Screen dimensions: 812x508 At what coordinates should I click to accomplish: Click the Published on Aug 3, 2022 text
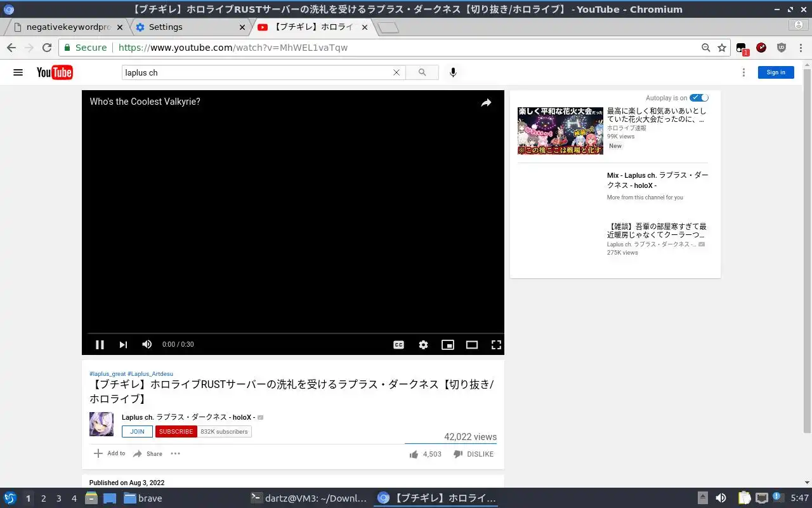coord(127,483)
